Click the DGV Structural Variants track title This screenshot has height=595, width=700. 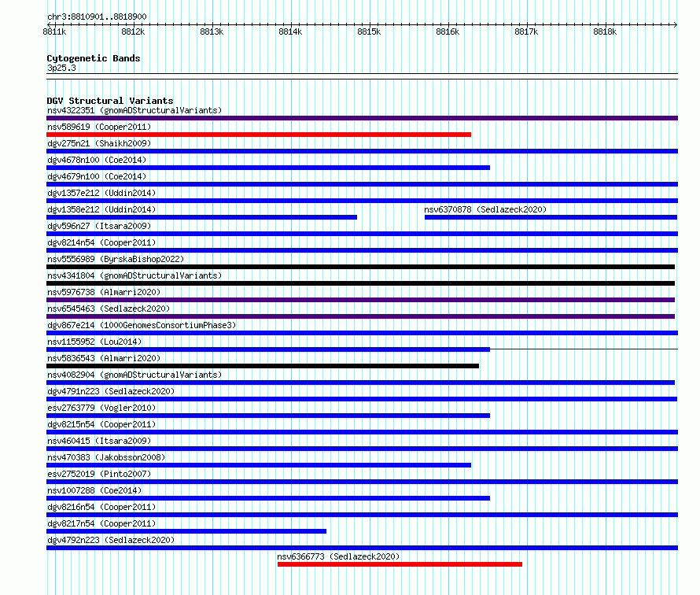(x=110, y=101)
